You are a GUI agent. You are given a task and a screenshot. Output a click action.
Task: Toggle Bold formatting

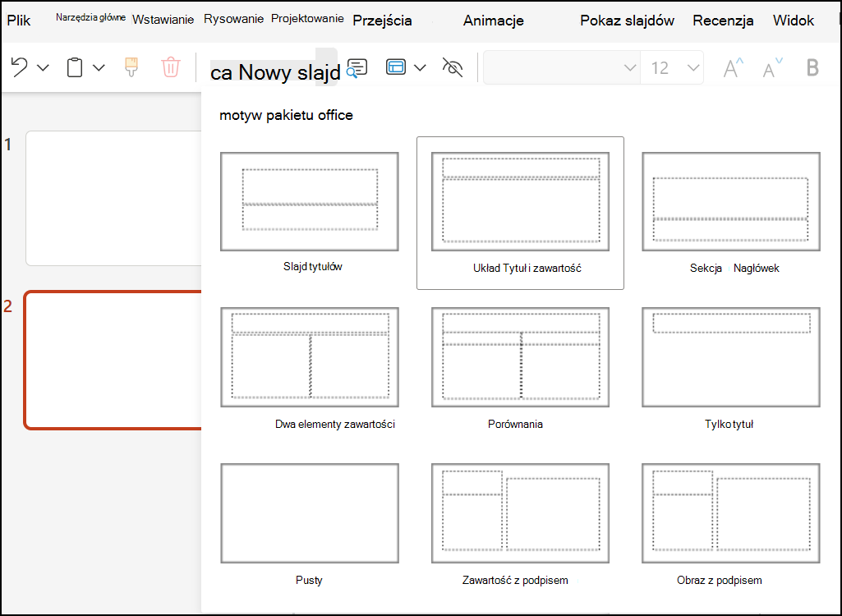[x=812, y=67]
